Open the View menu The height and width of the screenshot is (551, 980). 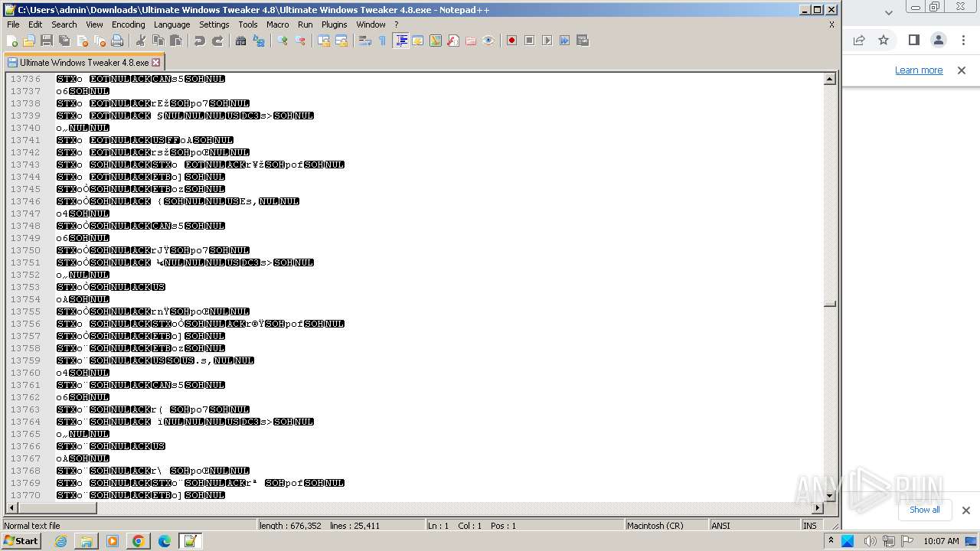click(x=94, y=24)
